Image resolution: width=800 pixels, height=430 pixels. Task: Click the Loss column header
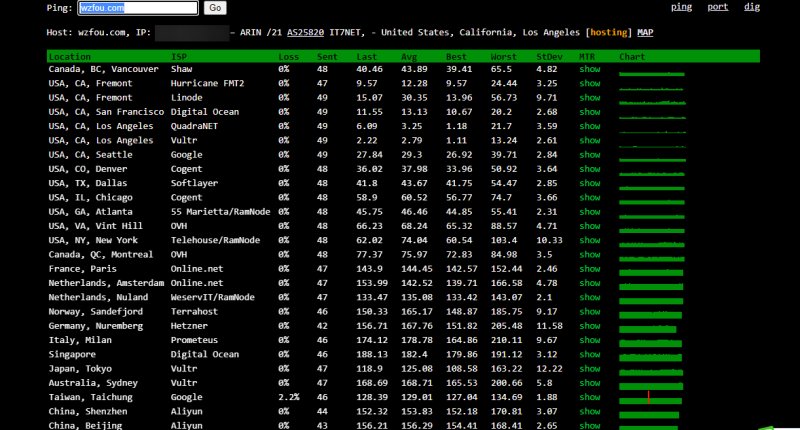tap(289, 57)
